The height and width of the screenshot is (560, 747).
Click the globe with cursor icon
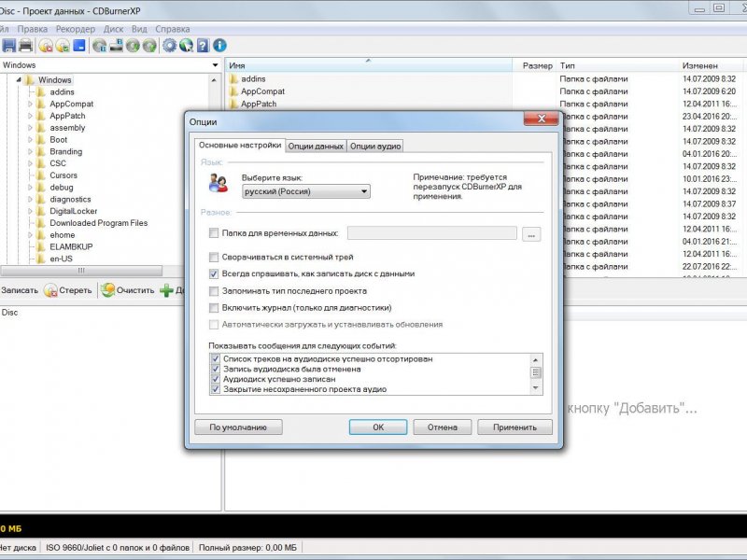[186, 46]
